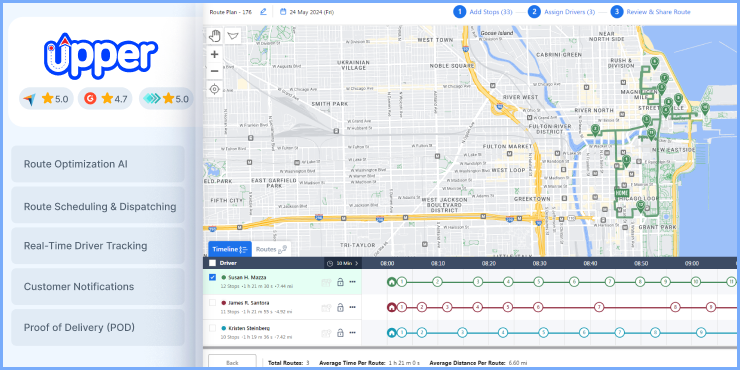Click the Route Plan - 176 title
740x370 pixels.
[x=231, y=12]
